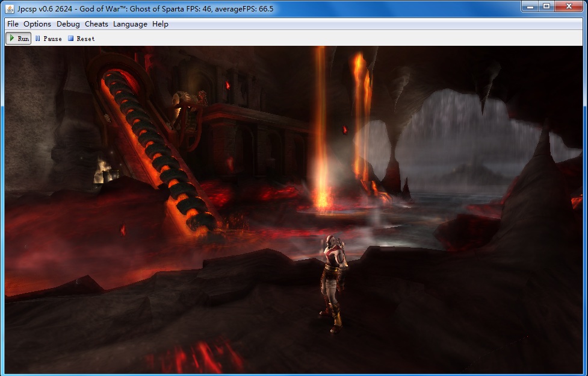This screenshot has height=376, width=588.
Task: Open the Cheats menu
Action: pos(96,24)
